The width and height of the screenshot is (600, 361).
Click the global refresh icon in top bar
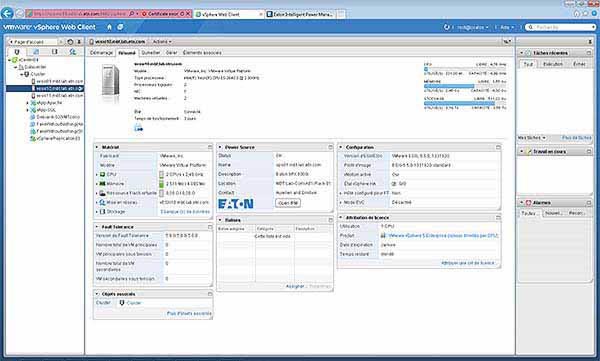[x=446, y=27]
